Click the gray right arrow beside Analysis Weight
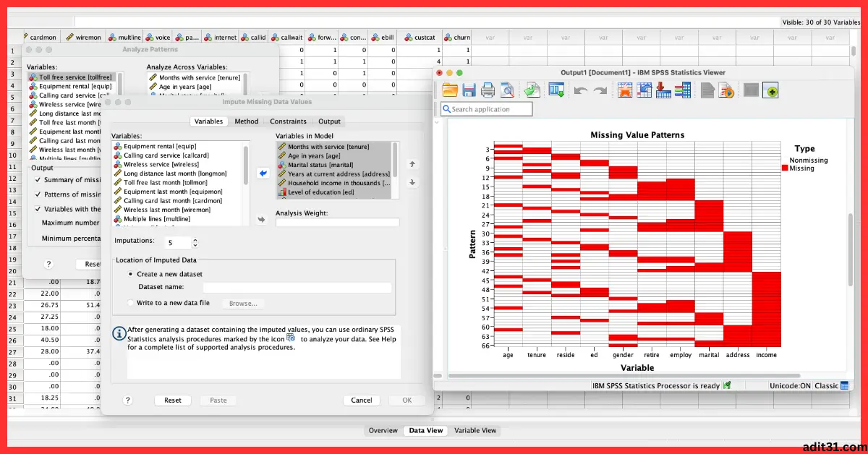 262,219
